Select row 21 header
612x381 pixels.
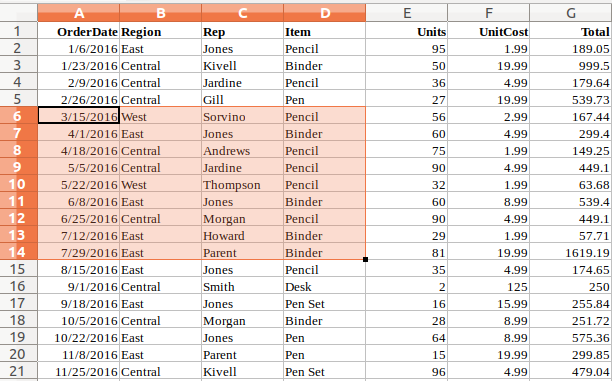18,371
